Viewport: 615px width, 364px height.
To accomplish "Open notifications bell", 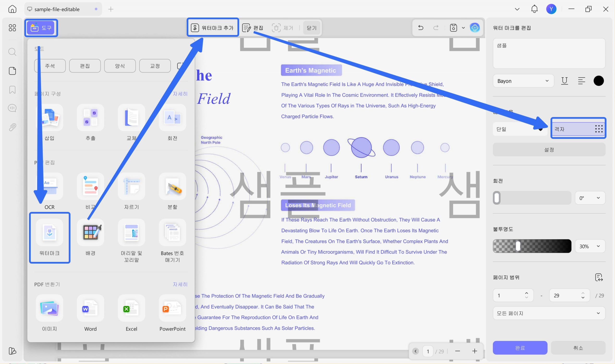I will click(534, 9).
